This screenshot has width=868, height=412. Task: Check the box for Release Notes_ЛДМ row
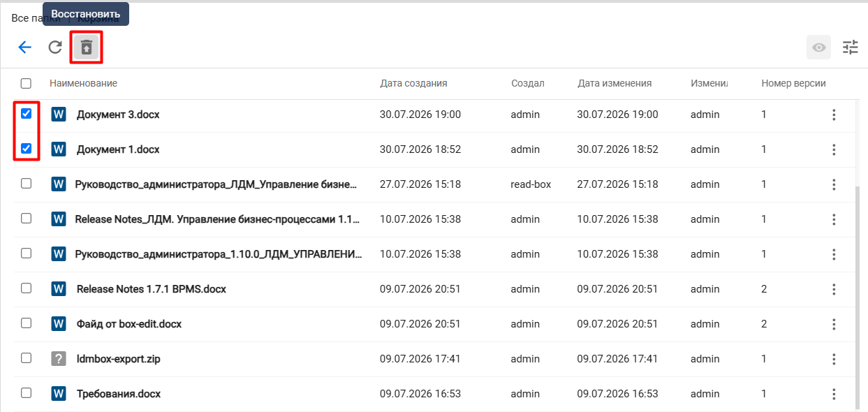[x=26, y=219]
